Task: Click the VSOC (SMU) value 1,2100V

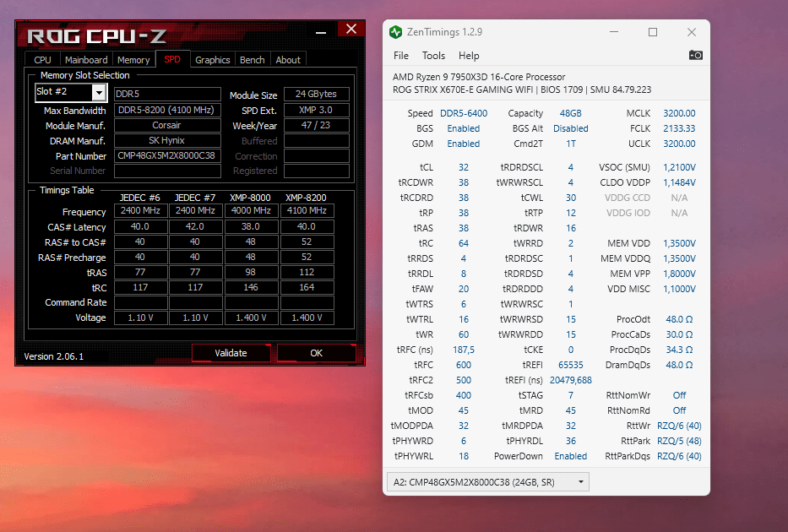Action: [x=679, y=167]
